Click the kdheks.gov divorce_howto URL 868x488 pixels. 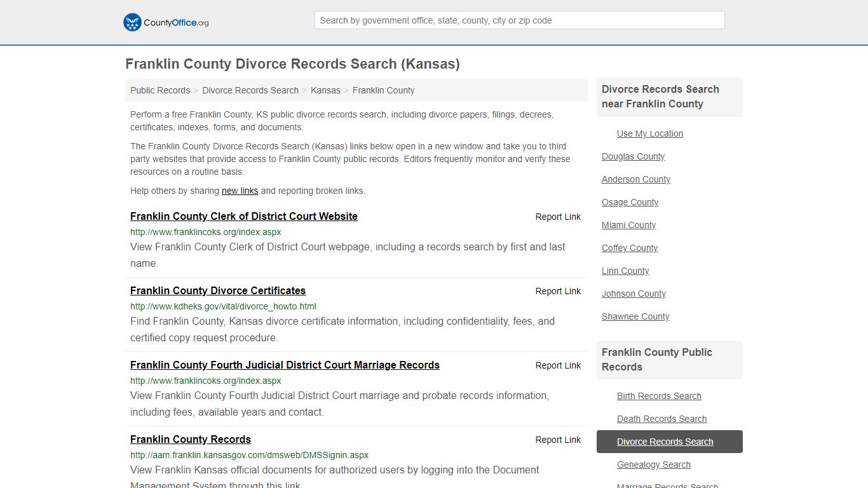[223, 306]
